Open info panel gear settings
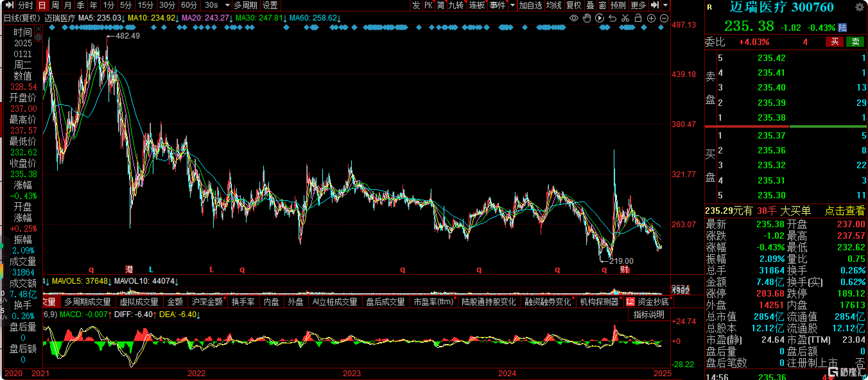The height and width of the screenshot is (380, 868). tap(39, 38)
